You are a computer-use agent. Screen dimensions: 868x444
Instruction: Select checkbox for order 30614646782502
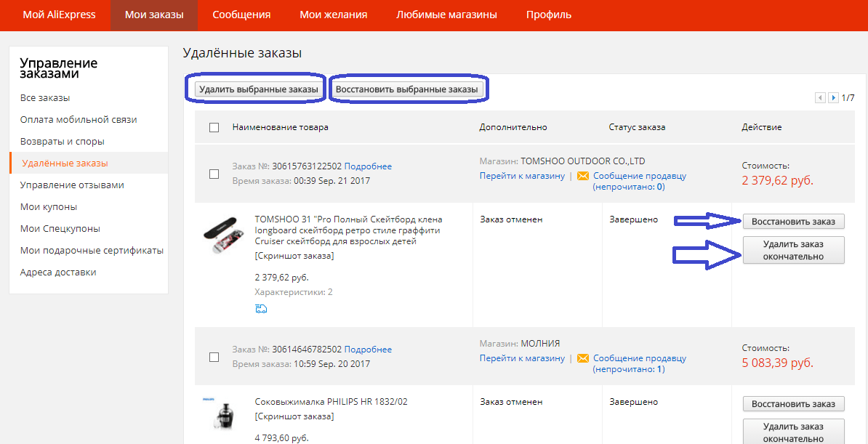click(x=214, y=357)
